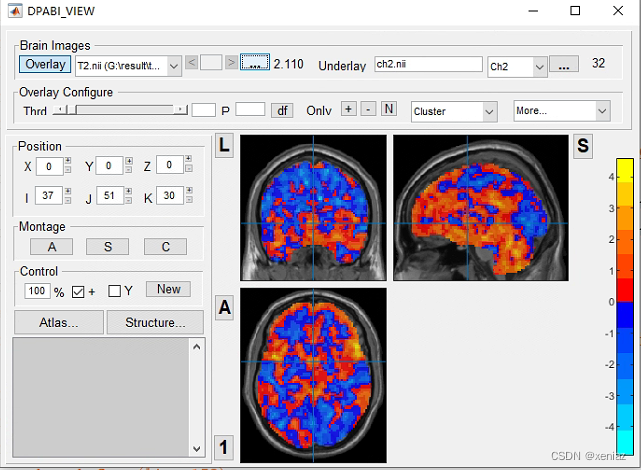Click the S orientation button
641x470 pixels.
coord(583,145)
